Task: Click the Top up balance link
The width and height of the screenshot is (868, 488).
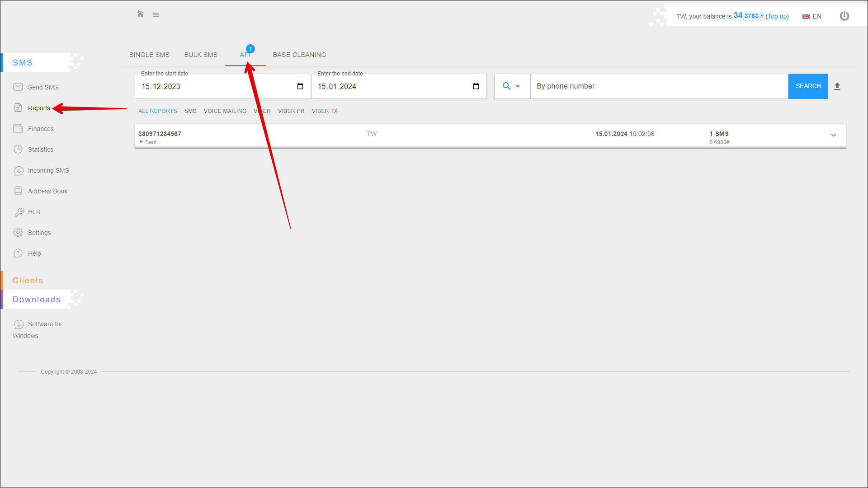Action: [777, 16]
